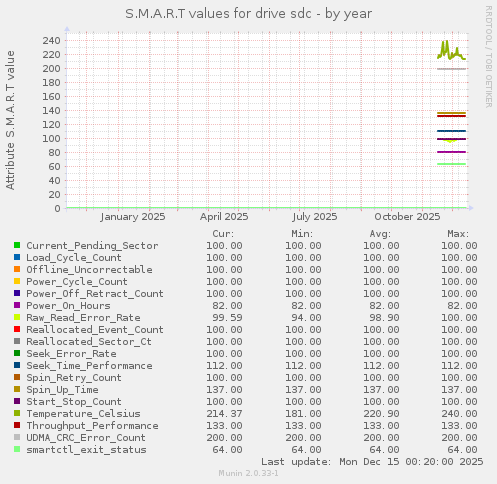Click the Offline_Uncorrectable orange legend swatch
Image resolution: width=497 pixels, height=484 pixels.
coord(17,269)
